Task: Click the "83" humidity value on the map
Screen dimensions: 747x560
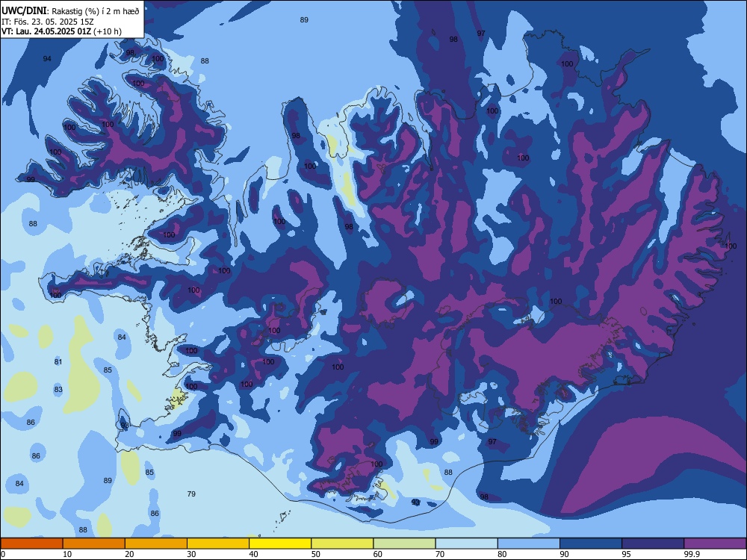Action: pyautogui.click(x=58, y=390)
